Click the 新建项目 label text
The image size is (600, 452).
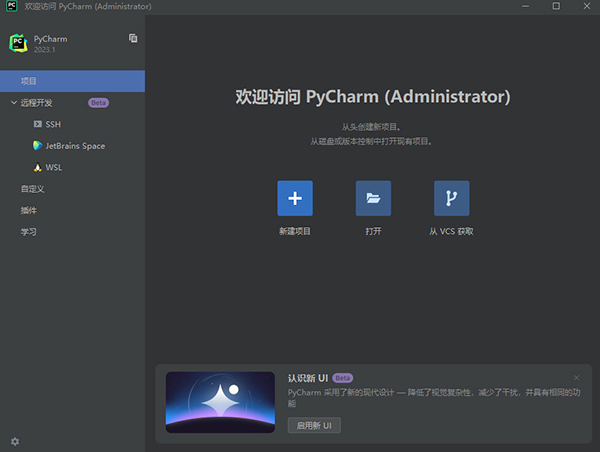pos(295,231)
